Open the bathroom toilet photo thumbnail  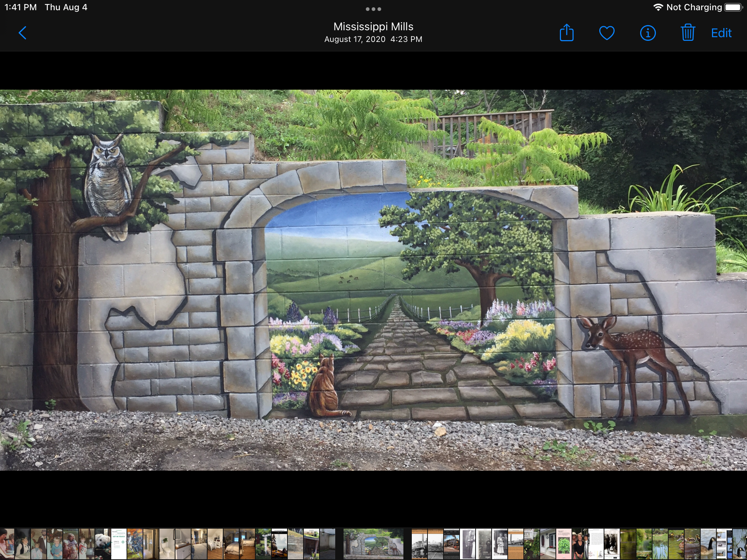(x=167, y=544)
